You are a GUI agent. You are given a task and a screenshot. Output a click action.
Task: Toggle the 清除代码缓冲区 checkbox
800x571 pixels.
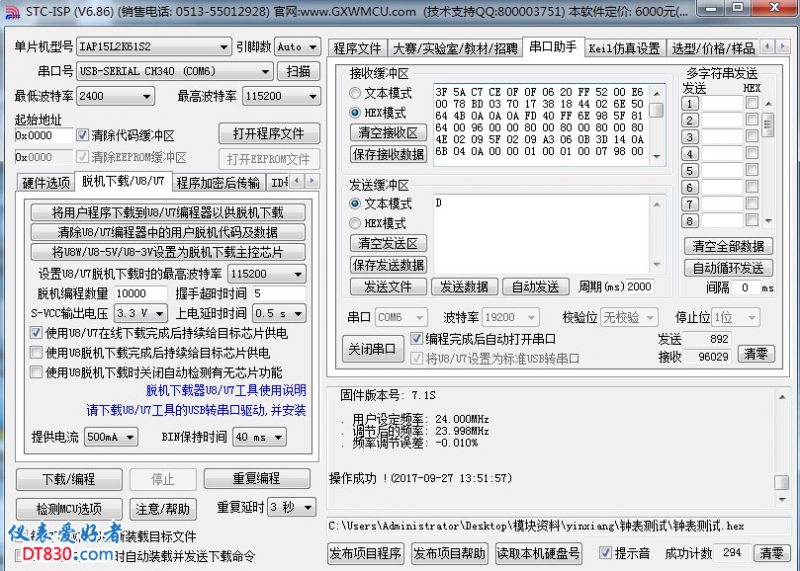(83, 135)
